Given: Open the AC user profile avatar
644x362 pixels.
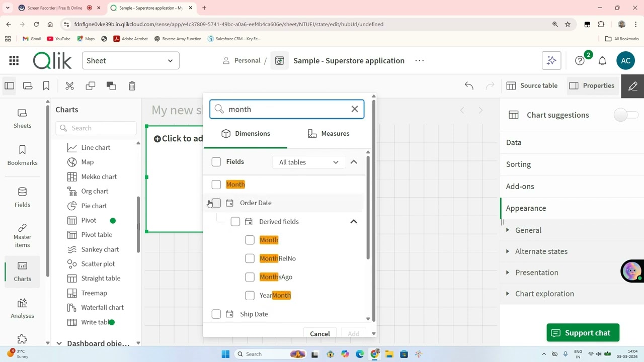Looking at the screenshot, I should (x=625, y=61).
